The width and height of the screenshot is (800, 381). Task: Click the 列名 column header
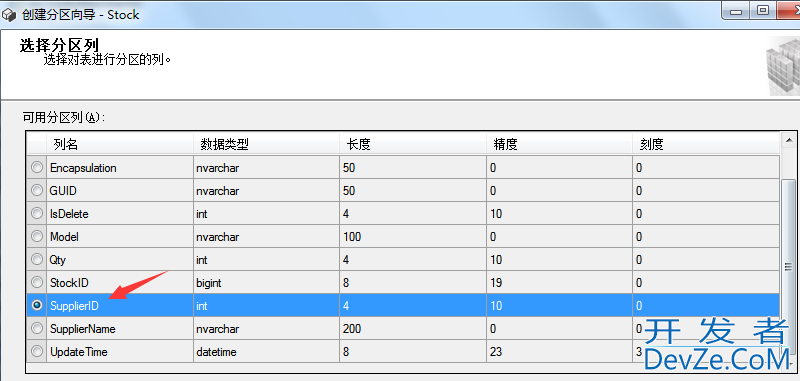pyautogui.click(x=120, y=144)
